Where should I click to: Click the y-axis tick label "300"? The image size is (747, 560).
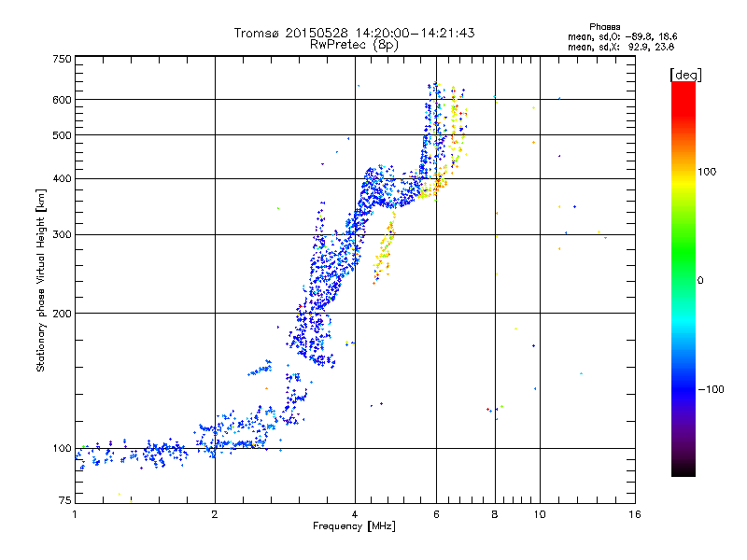(x=63, y=234)
